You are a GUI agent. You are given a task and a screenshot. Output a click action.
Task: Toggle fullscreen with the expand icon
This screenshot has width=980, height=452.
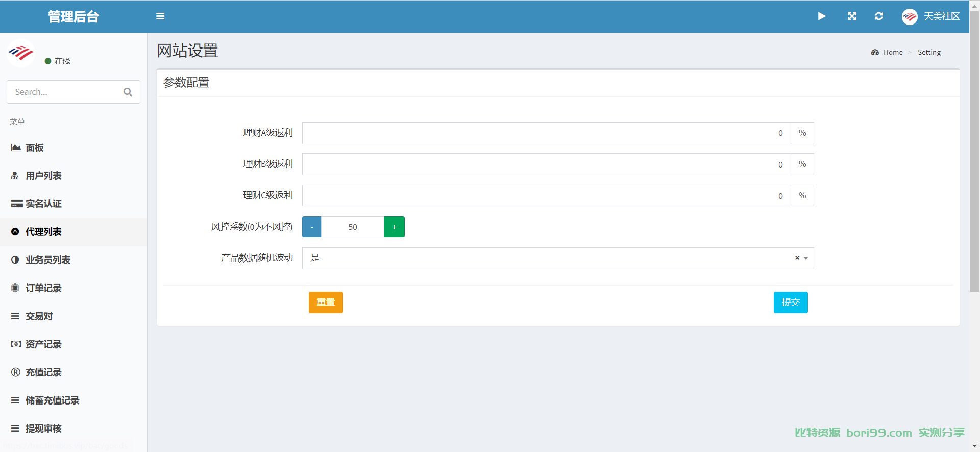852,16
